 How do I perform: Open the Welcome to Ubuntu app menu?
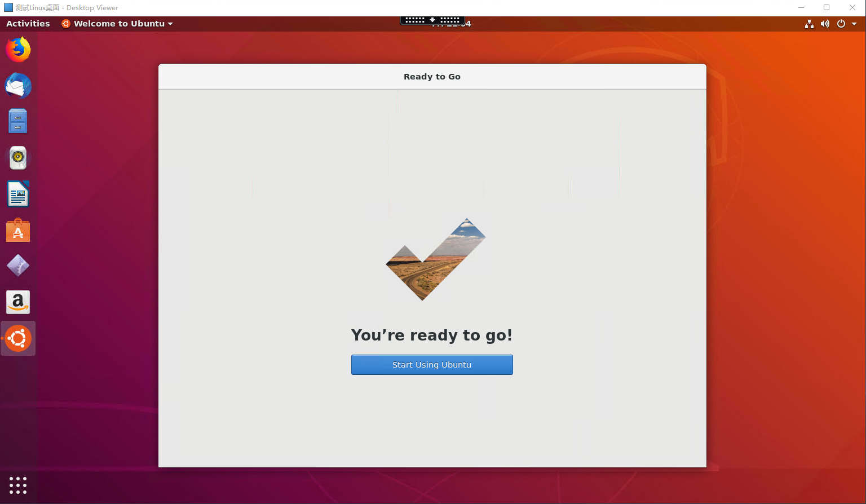[x=117, y=24]
